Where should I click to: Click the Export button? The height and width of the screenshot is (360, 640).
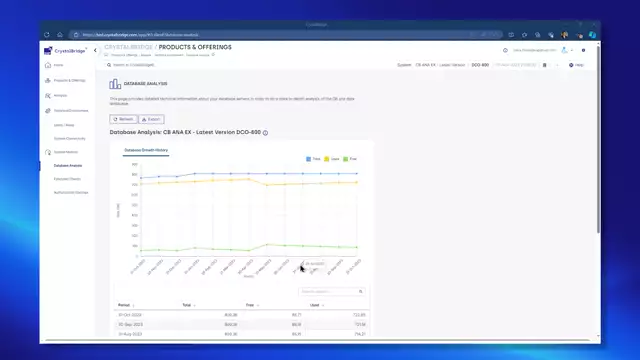(x=151, y=119)
